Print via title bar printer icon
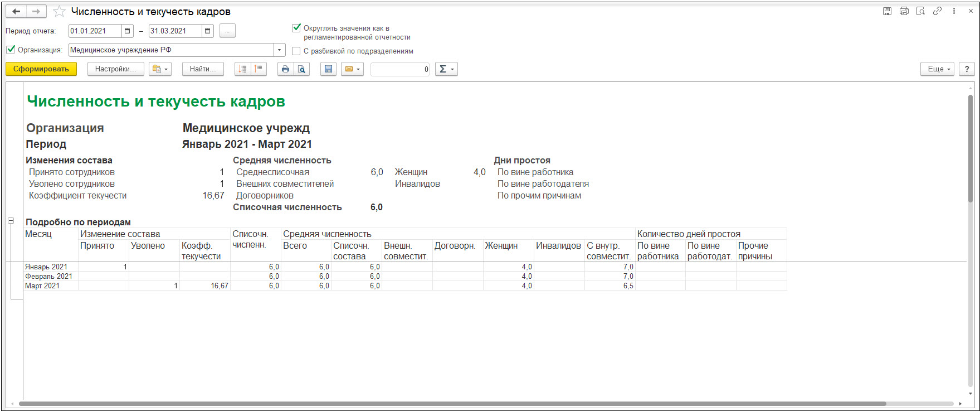The height and width of the screenshot is (411, 980). pyautogui.click(x=904, y=11)
